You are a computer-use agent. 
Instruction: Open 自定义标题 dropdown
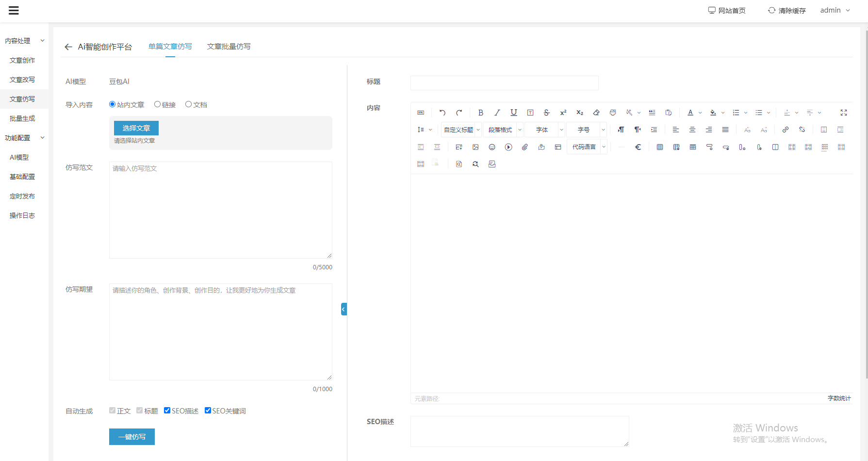pyautogui.click(x=461, y=130)
